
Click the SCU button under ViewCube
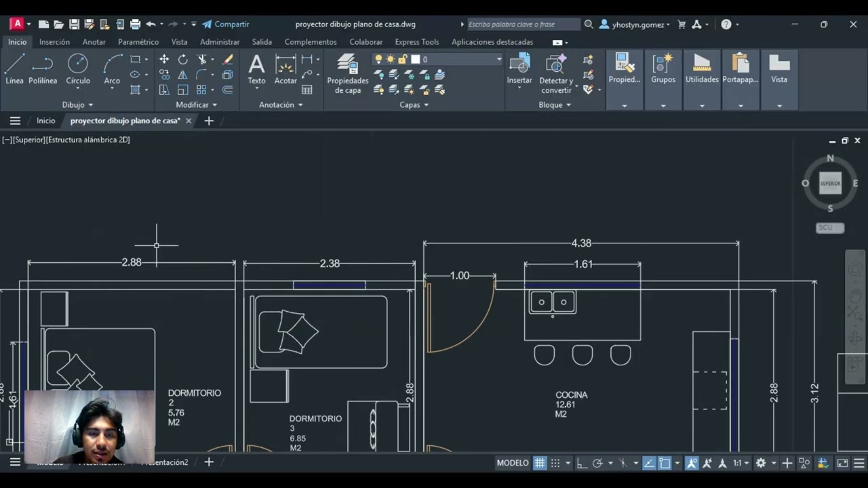point(830,228)
